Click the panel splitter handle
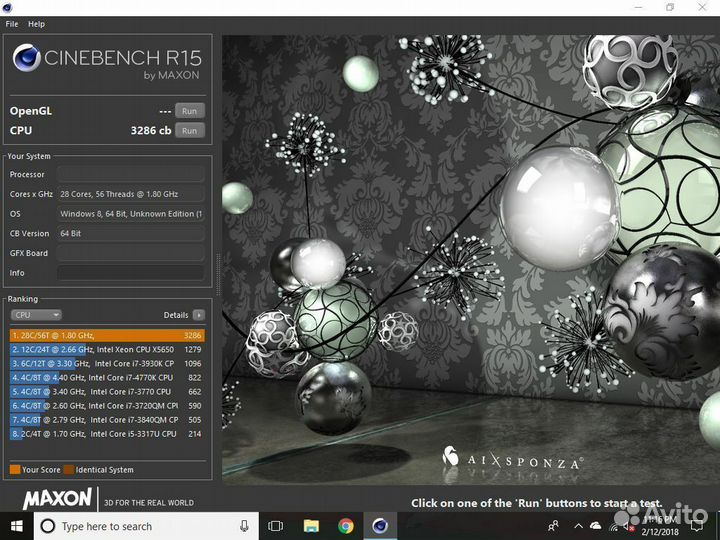The width and height of the screenshot is (720, 540). pos(218,275)
